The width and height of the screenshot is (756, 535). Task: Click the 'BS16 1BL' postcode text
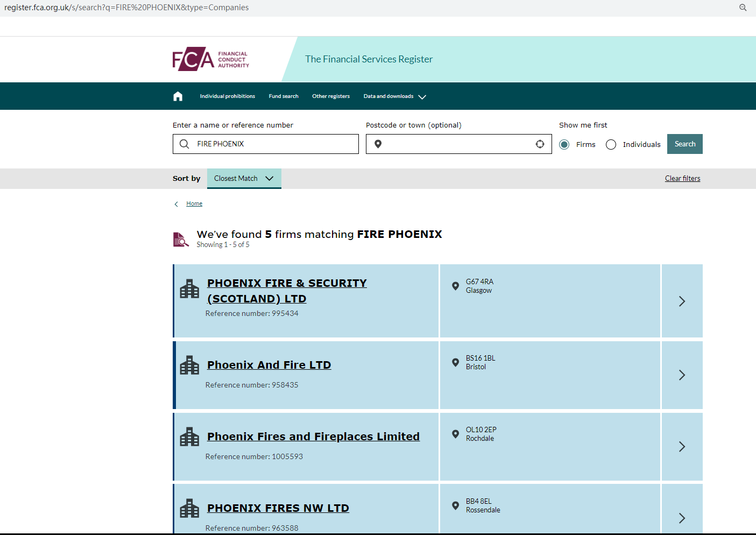pos(481,358)
